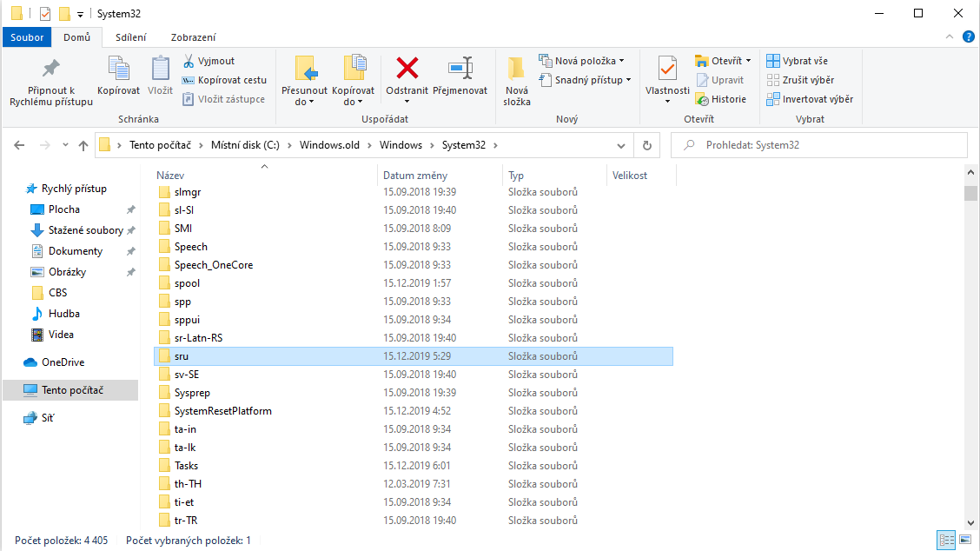Delete with the red Odstranit icon
This screenshot has width=980, height=551.
pyautogui.click(x=407, y=68)
